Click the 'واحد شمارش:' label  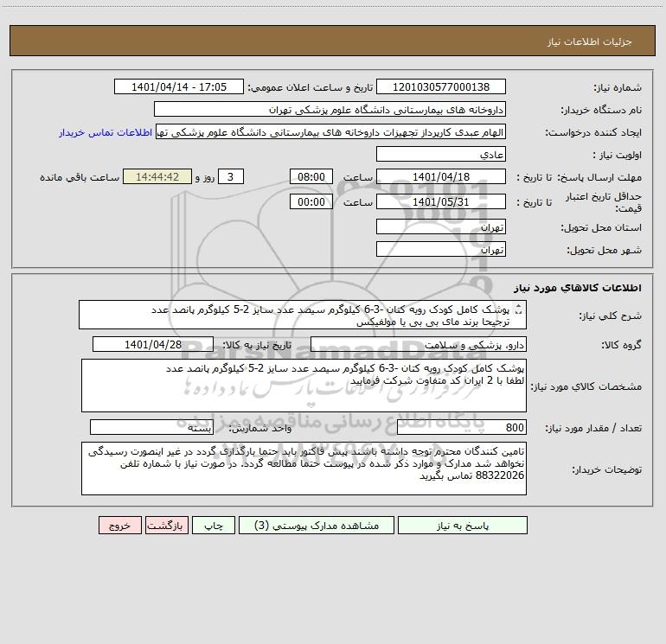coord(260,428)
